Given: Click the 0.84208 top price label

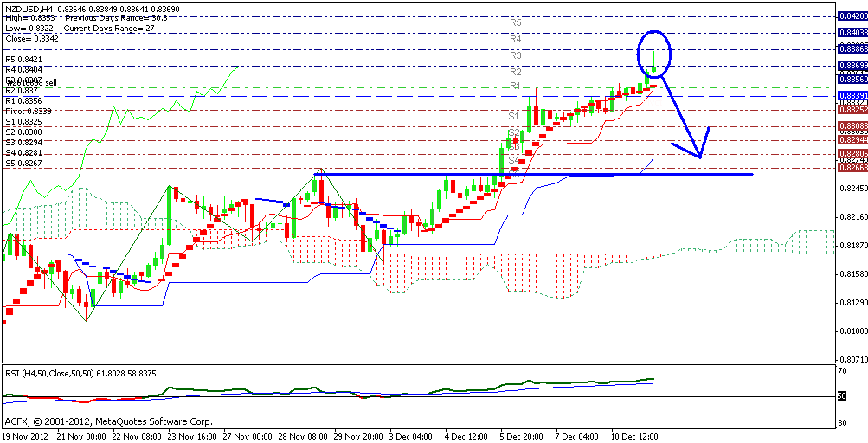Looking at the screenshot, I should pyautogui.click(x=852, y=16).
